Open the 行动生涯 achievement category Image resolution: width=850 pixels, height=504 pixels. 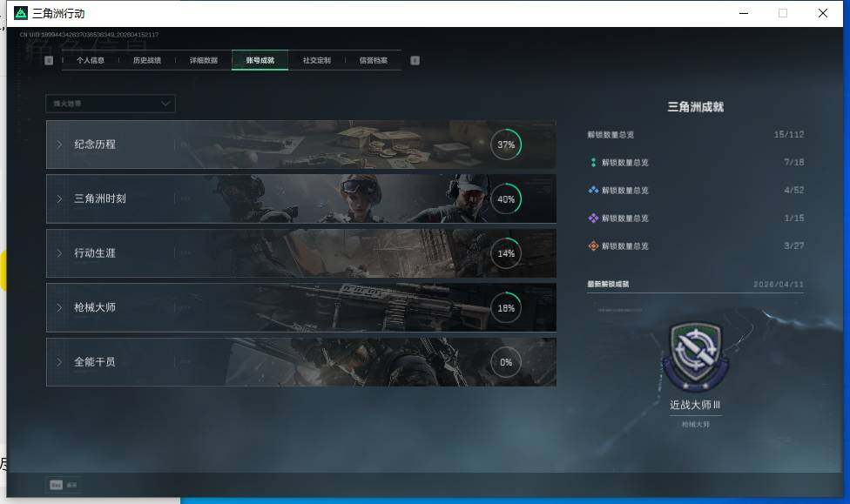click(x=300, y=253)
